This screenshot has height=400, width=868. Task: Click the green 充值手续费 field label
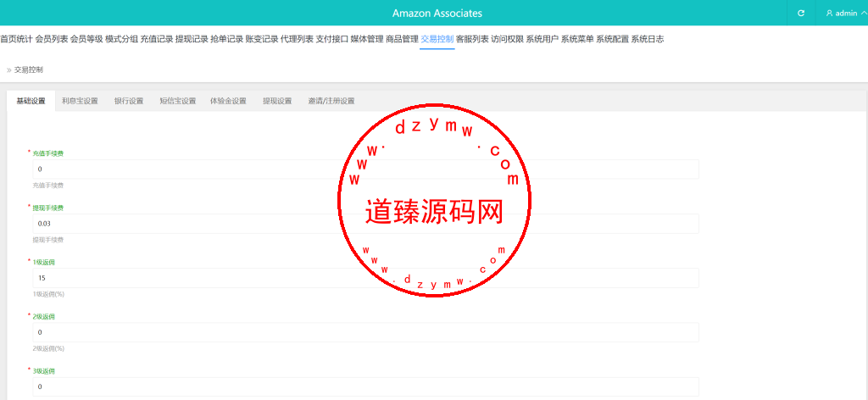coord(48,153)
